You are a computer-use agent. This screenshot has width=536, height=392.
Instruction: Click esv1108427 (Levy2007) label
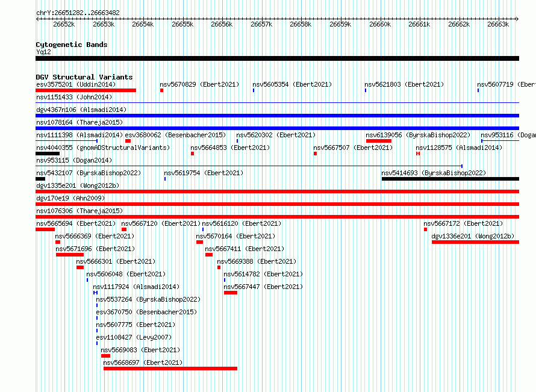[134, 337]
